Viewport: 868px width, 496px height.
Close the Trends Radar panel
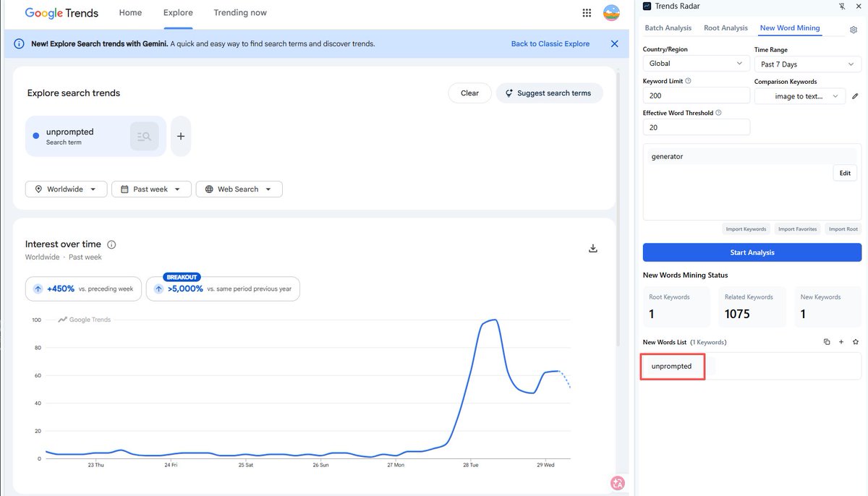coord(858,7)
